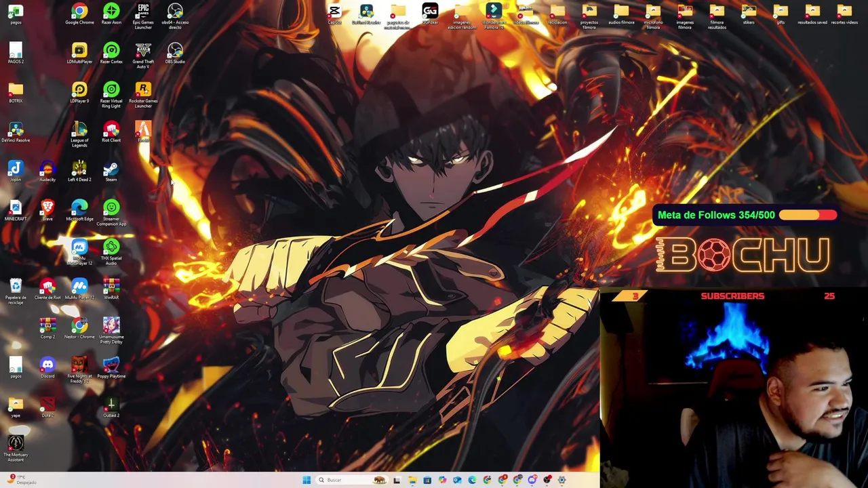The height and width of the screenshot is (488, 868).
Task: Open the weather widget on taskbar
Action: pyautogui.click(x=22, y=479)
